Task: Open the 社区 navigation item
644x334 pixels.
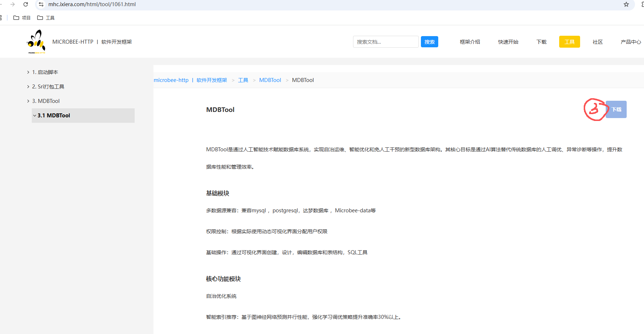Action: point(597,42)
